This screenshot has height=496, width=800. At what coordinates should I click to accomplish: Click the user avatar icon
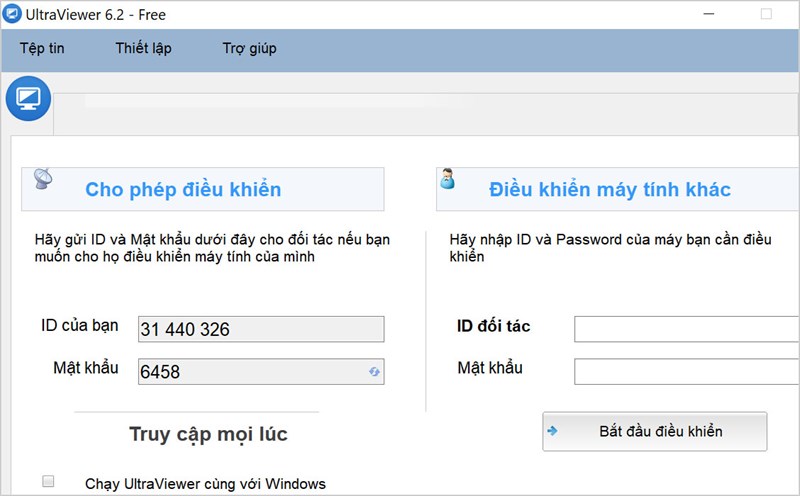[447, 180]
